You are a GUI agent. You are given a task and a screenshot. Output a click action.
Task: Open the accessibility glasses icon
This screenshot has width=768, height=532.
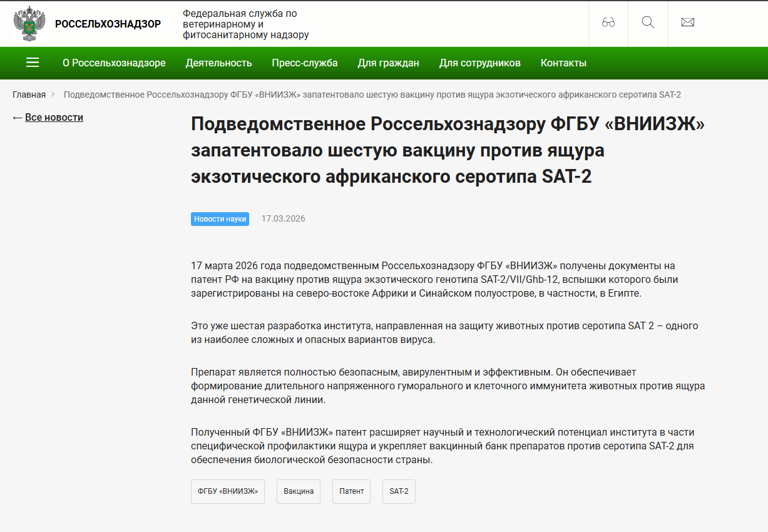tap(608, 23)
